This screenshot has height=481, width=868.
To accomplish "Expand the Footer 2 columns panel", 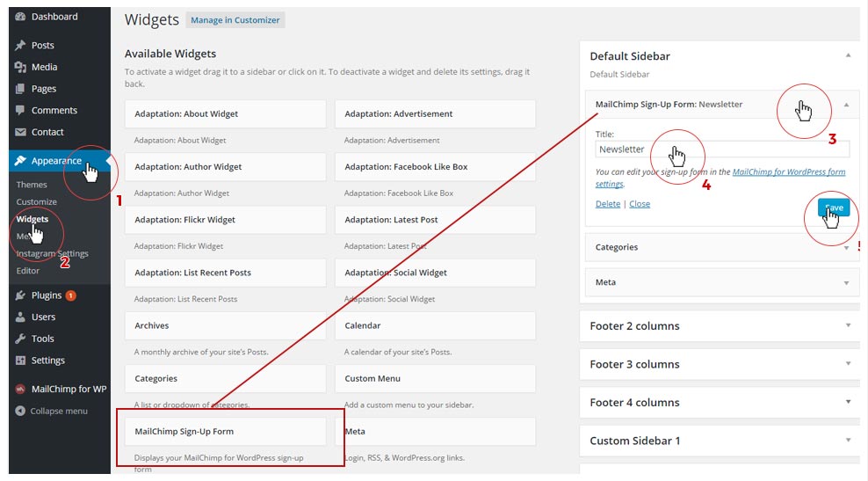I will [x=848, y=325].
